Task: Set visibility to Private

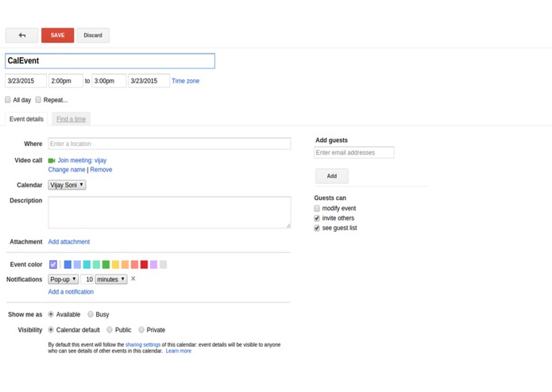Action: pyautogui.click(x=141, y=329)
